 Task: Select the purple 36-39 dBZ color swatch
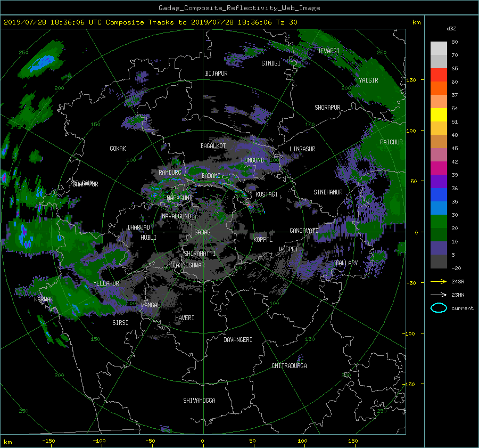click(439, 182)
